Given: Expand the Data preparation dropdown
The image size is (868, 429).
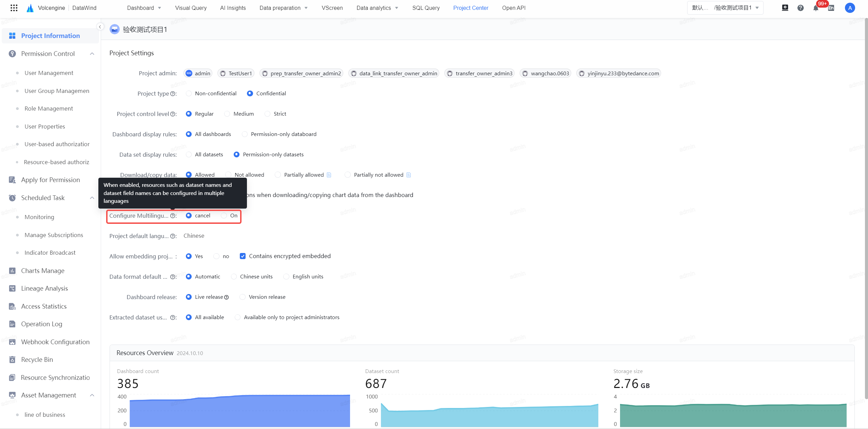Looking at the screenshot, I should (306, 8).
